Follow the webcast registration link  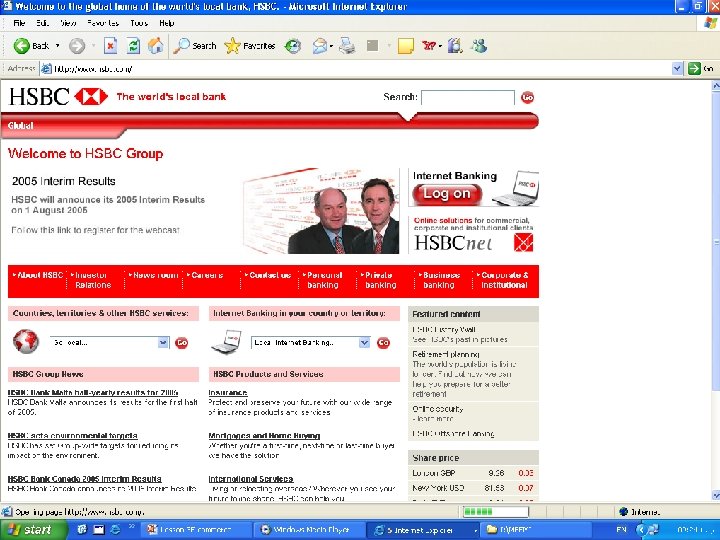[x=96, y=230]
